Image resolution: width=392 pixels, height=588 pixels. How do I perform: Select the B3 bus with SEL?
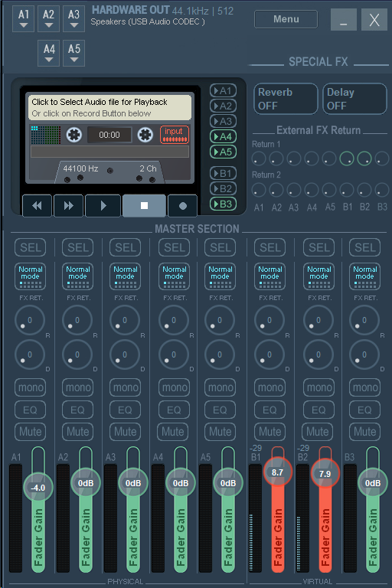point(365,247)
